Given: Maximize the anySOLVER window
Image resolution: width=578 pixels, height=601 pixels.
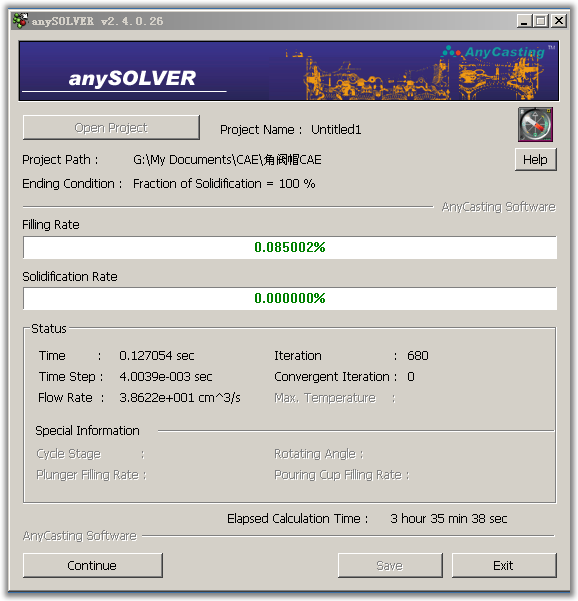Looking at the screenshot, I should click(540, 21).
